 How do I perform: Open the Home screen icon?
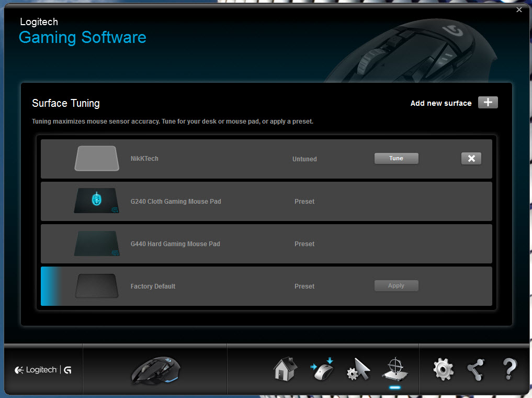[285, 369]
